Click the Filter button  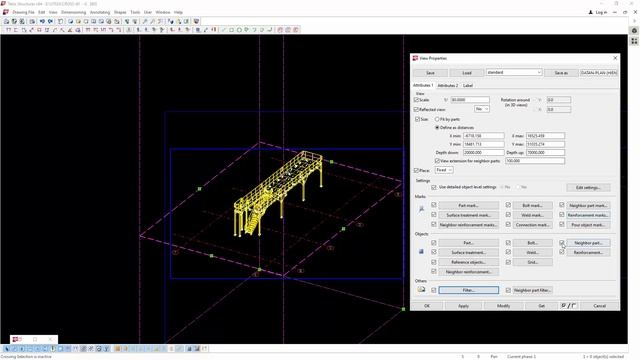coord(468,290)
